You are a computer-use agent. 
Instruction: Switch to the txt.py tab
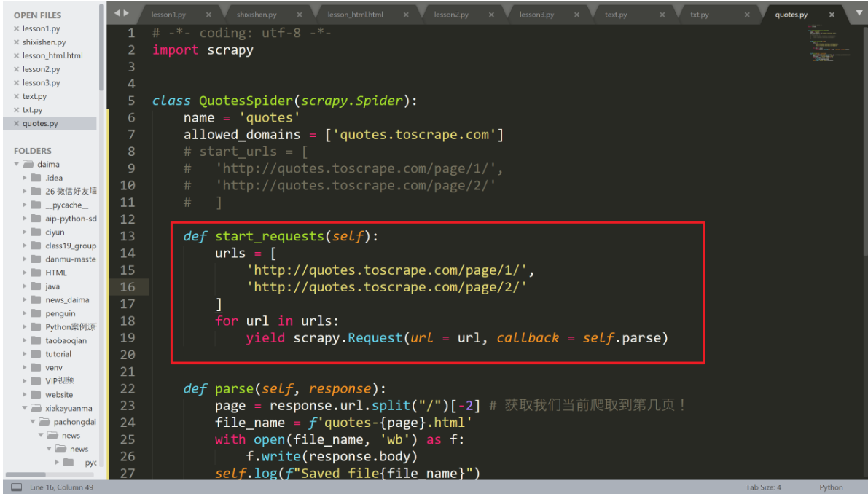tap(700, 15)
